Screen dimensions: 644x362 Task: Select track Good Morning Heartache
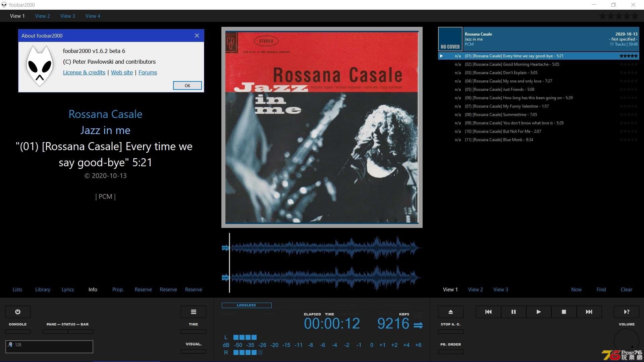click(539, 64)
